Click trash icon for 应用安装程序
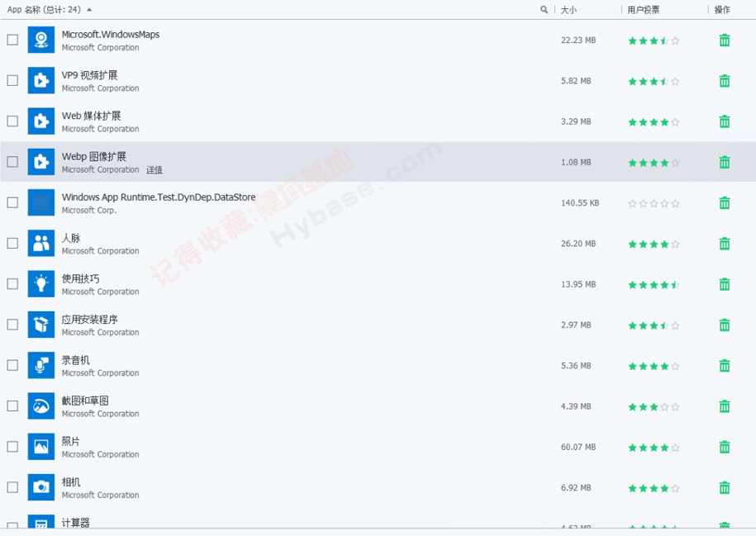756x536 pixels. (724, 325)
